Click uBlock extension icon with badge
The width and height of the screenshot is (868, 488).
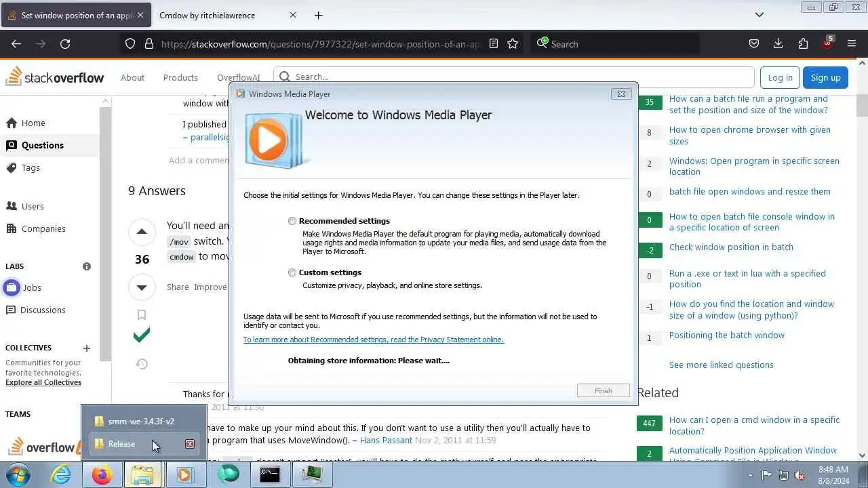[x=827, y=43]
